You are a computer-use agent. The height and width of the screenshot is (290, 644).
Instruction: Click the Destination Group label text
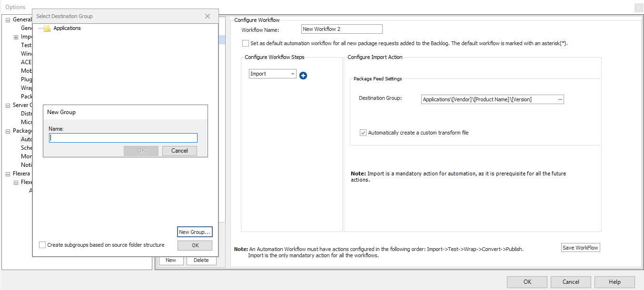tap(380, 98)
